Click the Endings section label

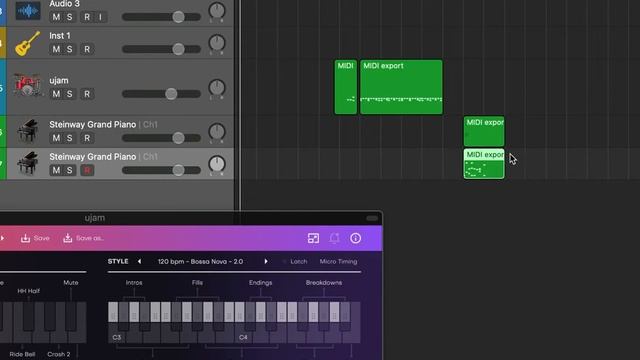tap(260, 282)
